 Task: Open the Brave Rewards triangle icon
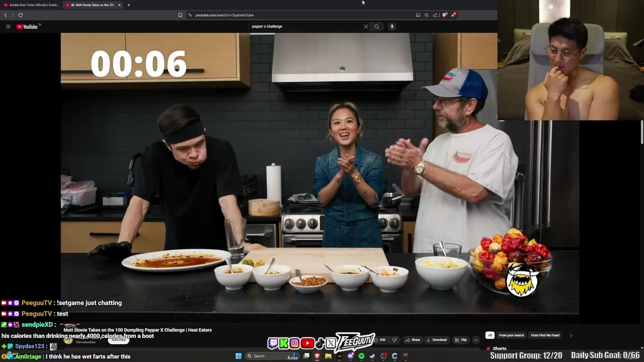[453, 15]
